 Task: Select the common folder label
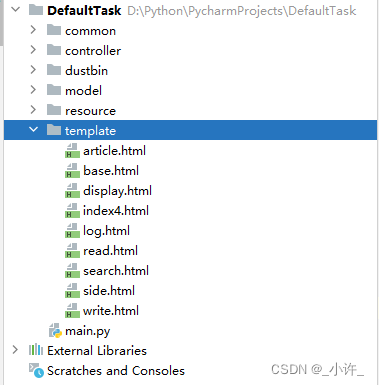point(90,31)
